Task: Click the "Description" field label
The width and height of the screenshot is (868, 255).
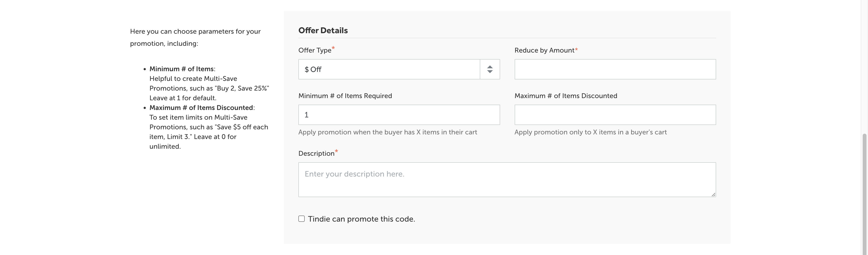Action: (316, 154)
